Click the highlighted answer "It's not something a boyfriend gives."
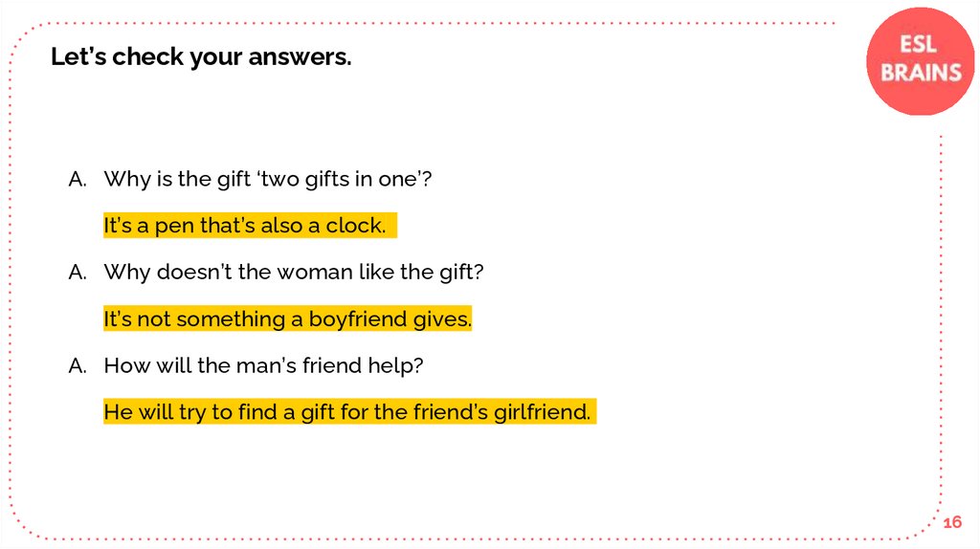The width and height of the screenshot is (980, 549). click(287, 319)
